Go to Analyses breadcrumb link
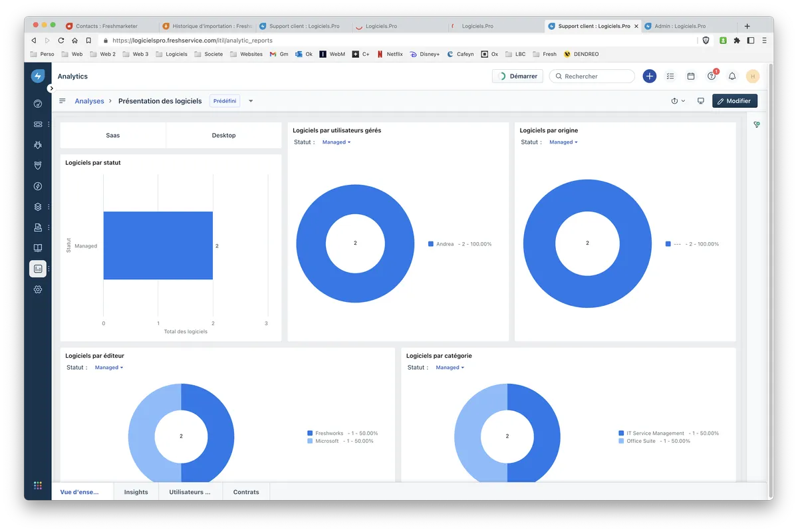798x532 pixels. (x=89, y=101)
